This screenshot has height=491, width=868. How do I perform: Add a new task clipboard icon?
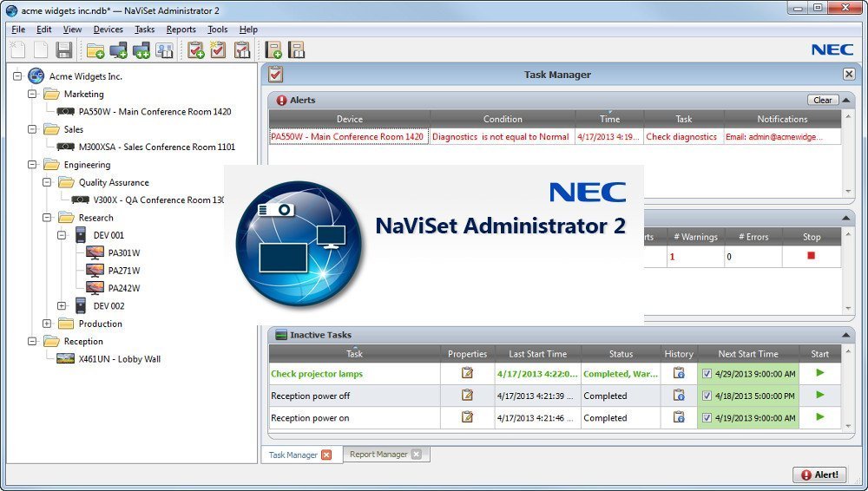tap(195, 49)
